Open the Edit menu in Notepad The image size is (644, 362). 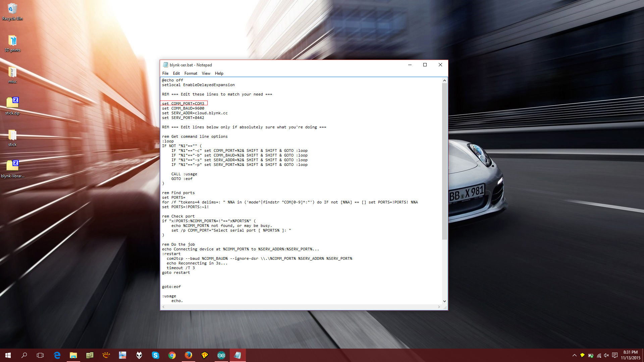pos(176,73)
